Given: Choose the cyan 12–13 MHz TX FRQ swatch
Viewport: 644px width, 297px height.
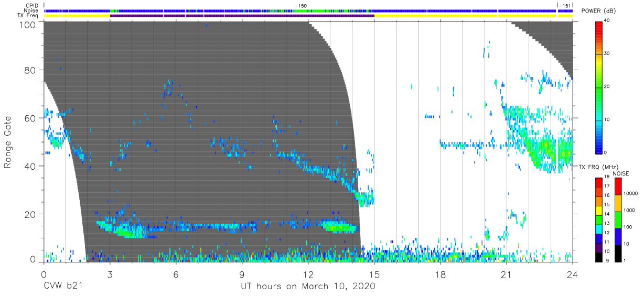Looking at the screenshot, I should 599,229.
